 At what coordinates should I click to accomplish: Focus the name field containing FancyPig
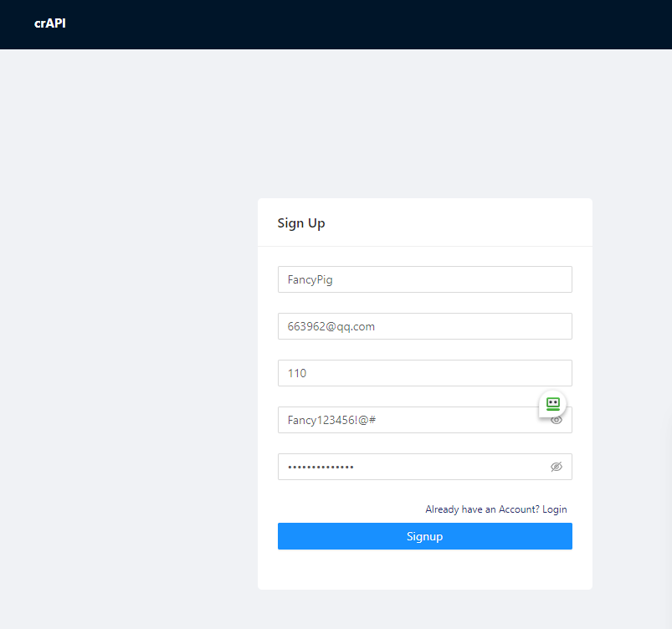click(424, 279)
